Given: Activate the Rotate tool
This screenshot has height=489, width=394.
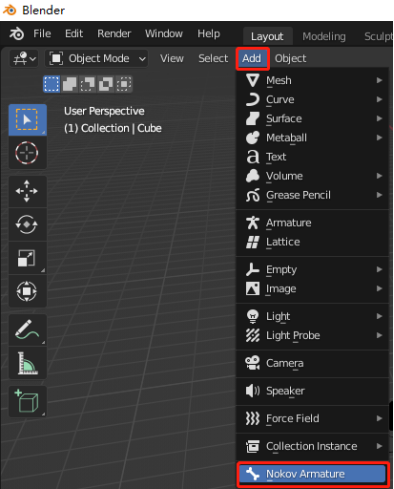Looking at the screenshot, I should click(27, 224).
